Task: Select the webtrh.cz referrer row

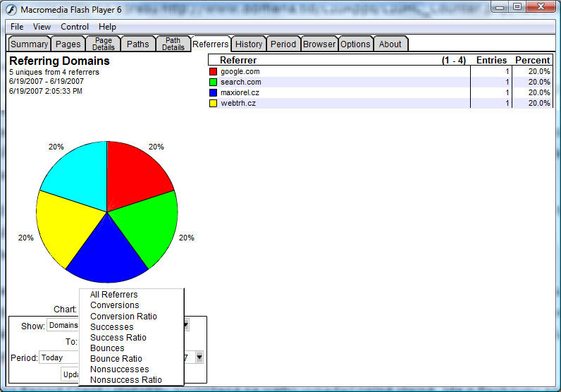Action: click(x=381, y=103)
